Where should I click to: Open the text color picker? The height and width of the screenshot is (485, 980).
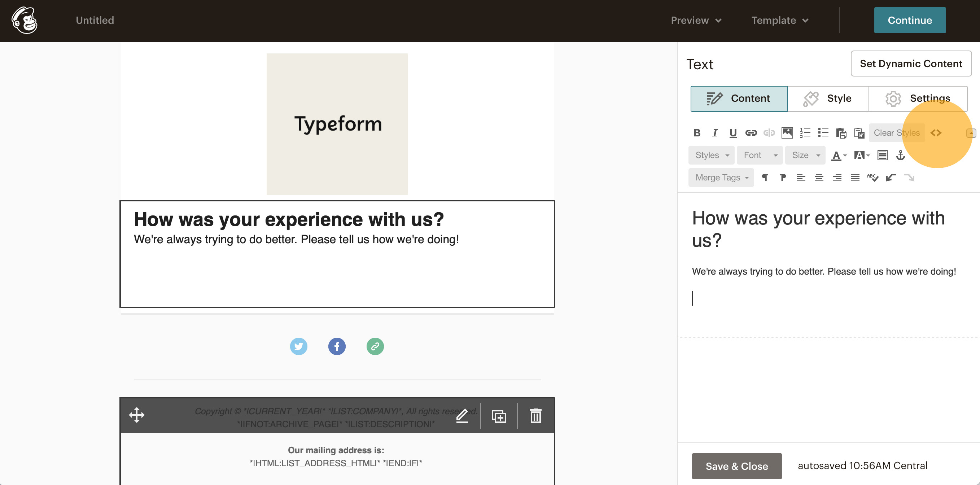[x=839, y=155]
